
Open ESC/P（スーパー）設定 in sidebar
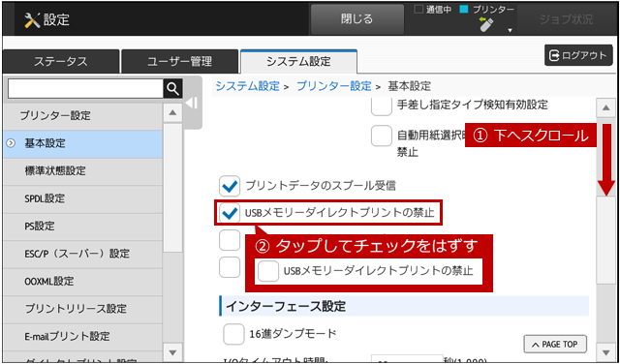[x=83, y=255]
